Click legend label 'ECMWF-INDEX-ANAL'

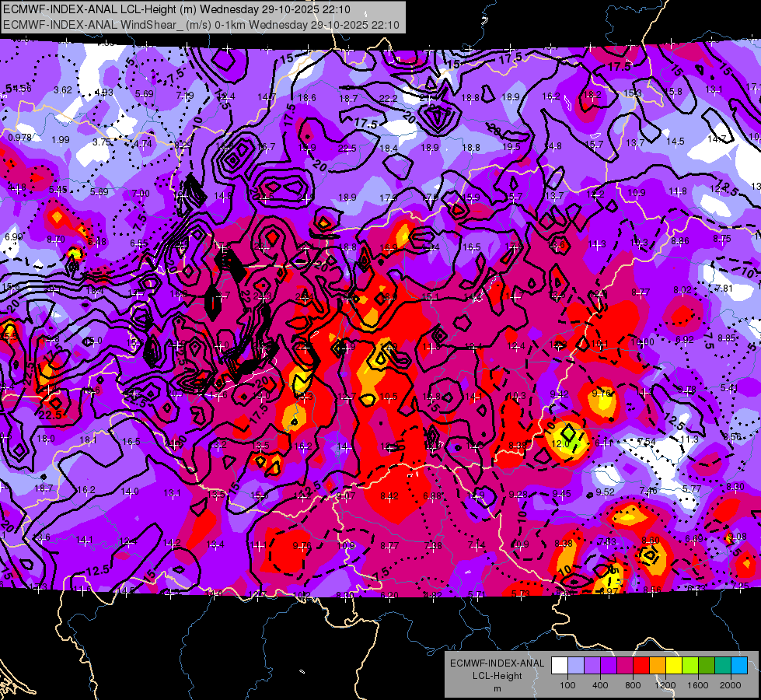click(497, 663)
